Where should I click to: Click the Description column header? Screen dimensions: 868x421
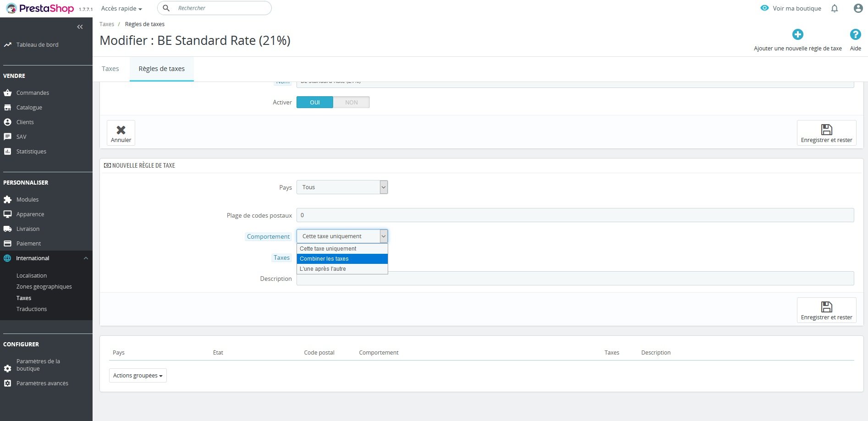(x=656, y=352)
